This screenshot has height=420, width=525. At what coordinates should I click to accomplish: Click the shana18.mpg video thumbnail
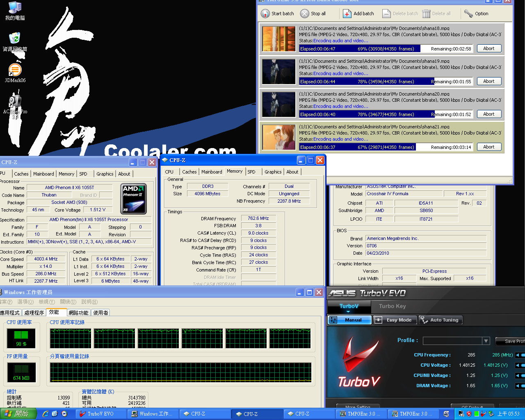[x=279, y=39]
